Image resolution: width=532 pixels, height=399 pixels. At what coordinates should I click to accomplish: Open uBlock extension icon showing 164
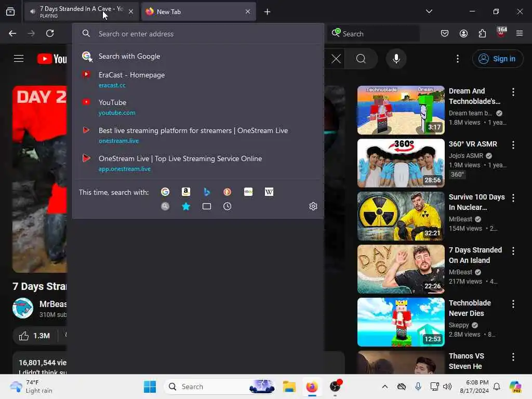pyautogui.click(x=501, y=33)
